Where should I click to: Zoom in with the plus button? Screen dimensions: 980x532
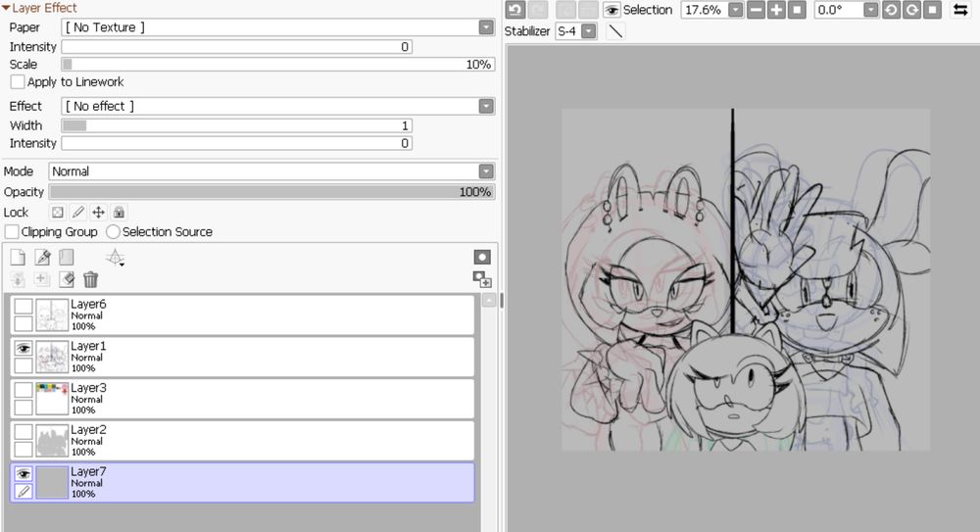(x=776, y=10)
